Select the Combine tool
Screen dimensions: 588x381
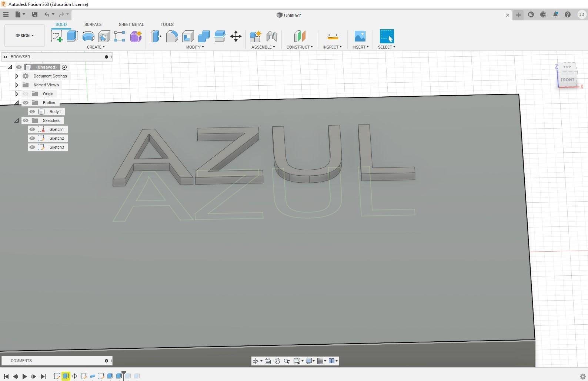point(204,36)
